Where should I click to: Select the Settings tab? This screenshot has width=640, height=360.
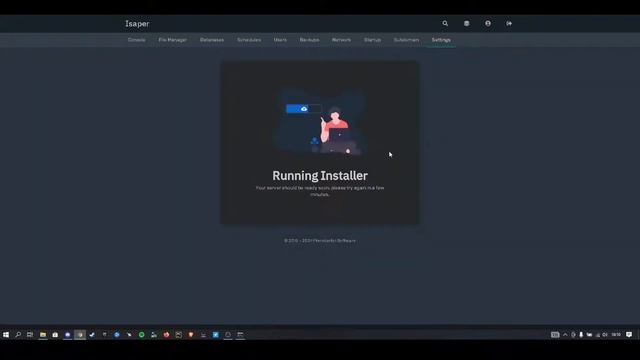(x=441, y=40)
